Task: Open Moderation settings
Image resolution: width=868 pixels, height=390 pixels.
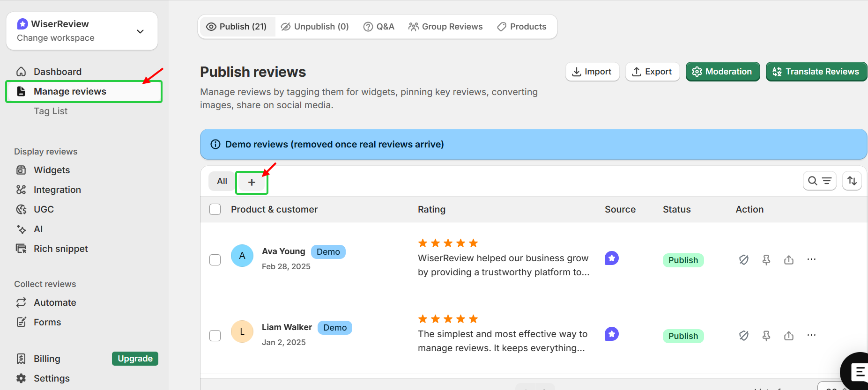Action: 723,72
